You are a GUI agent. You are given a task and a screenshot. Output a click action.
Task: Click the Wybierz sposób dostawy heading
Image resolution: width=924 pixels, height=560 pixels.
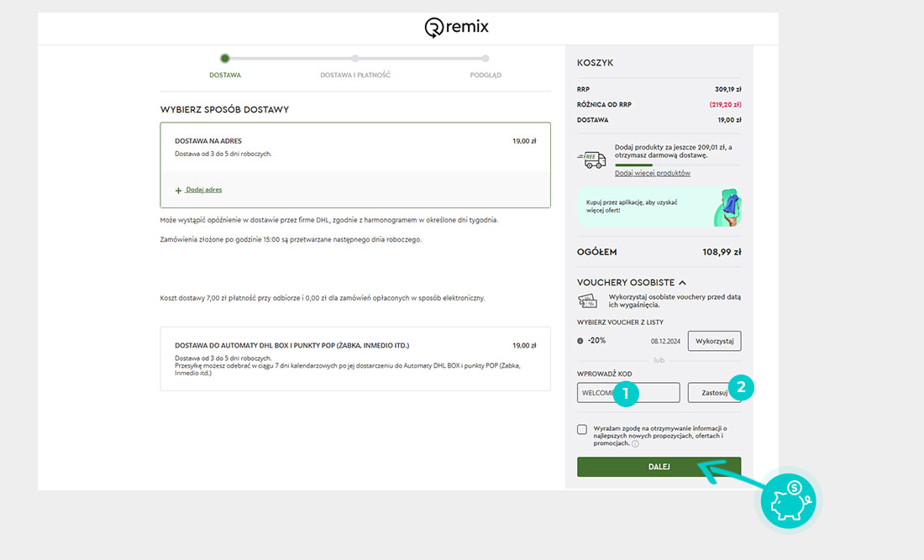tap(224, 109)
